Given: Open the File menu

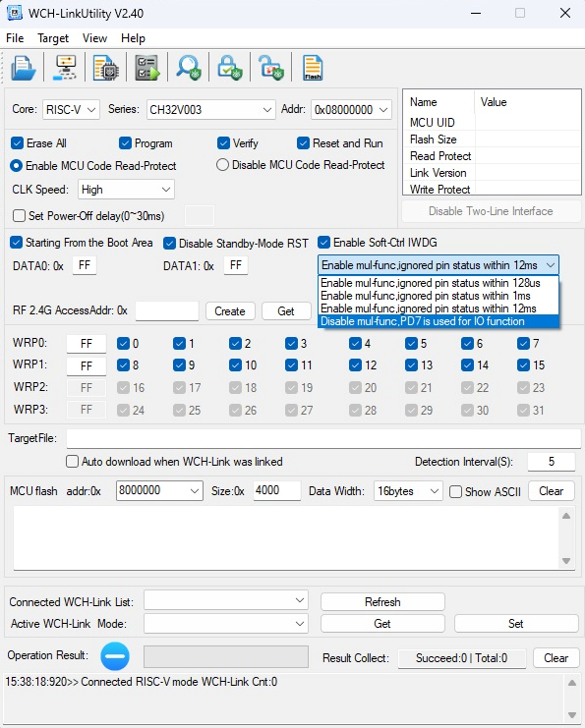Looking at the screenshot, I should click(15, 38).
